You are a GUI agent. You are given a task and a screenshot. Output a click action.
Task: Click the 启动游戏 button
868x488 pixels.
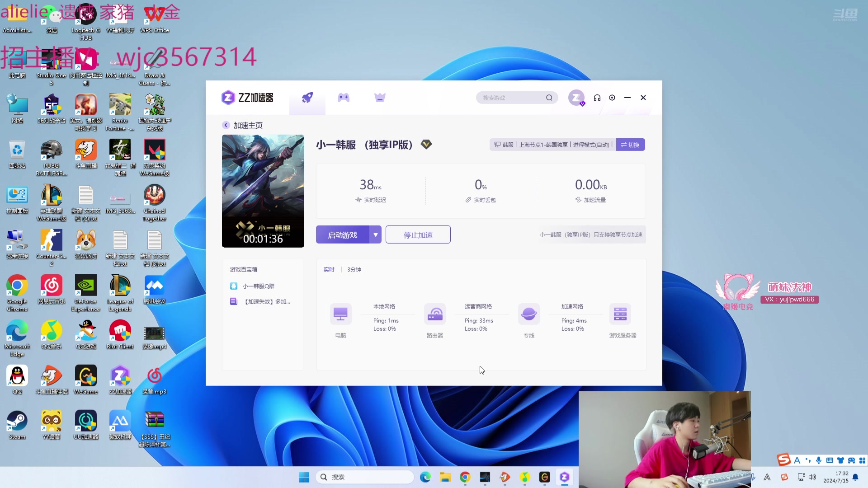tap(343, 235)
